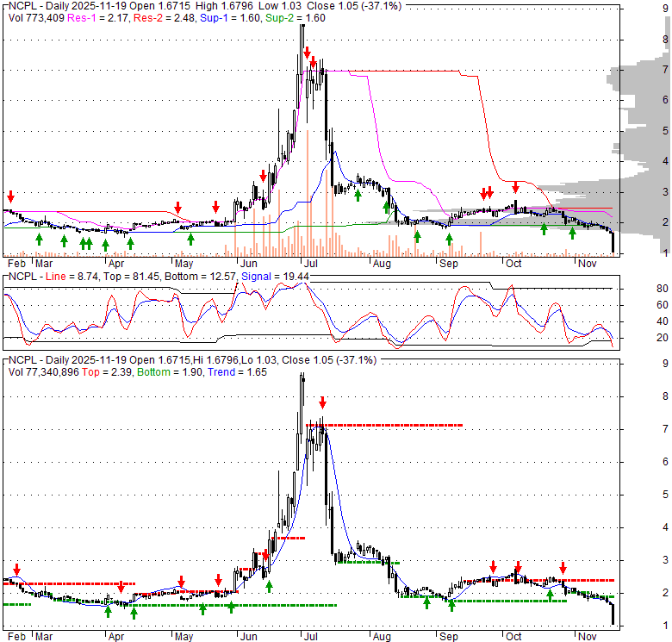Screen dimensions: 672x642
Task: Click the Res-1 legend label
Action: (x=82, y=18)
